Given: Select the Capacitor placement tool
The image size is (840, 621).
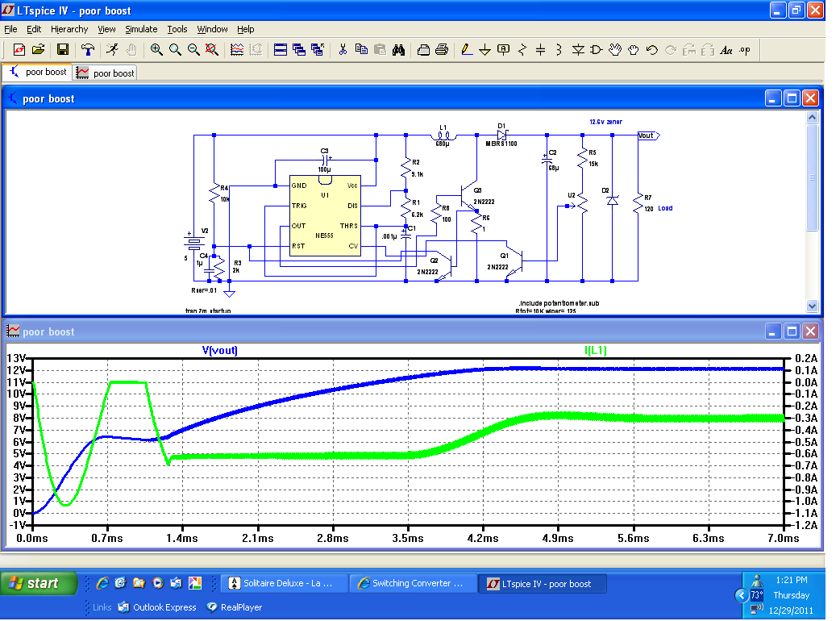Looking at the screenshot, I should tap(541, 50).
